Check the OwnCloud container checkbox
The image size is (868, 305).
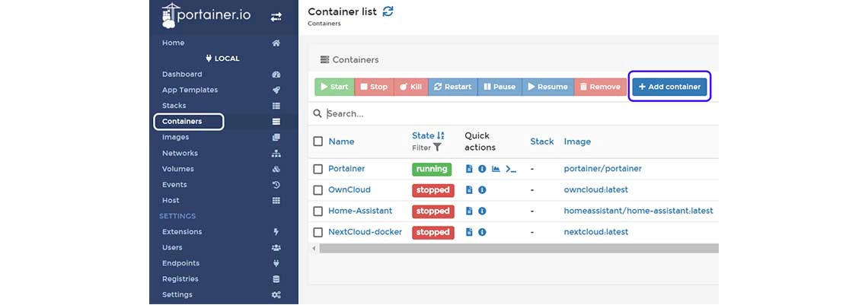click(318, 190)
